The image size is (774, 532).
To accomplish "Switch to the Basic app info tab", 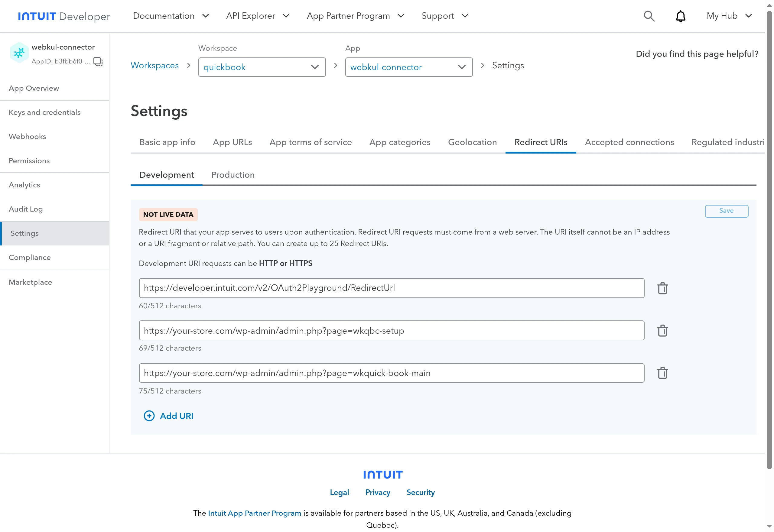I will point(167,142).
